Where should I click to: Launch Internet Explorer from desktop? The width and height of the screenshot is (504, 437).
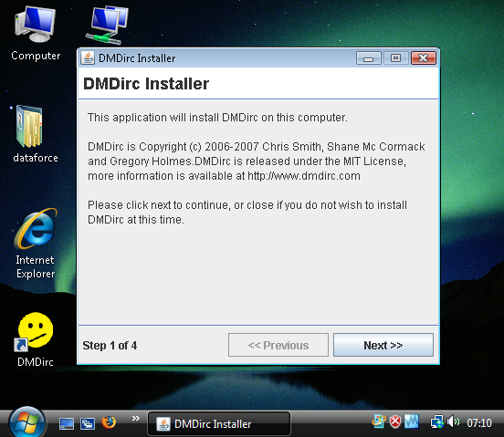pos(36,244)
